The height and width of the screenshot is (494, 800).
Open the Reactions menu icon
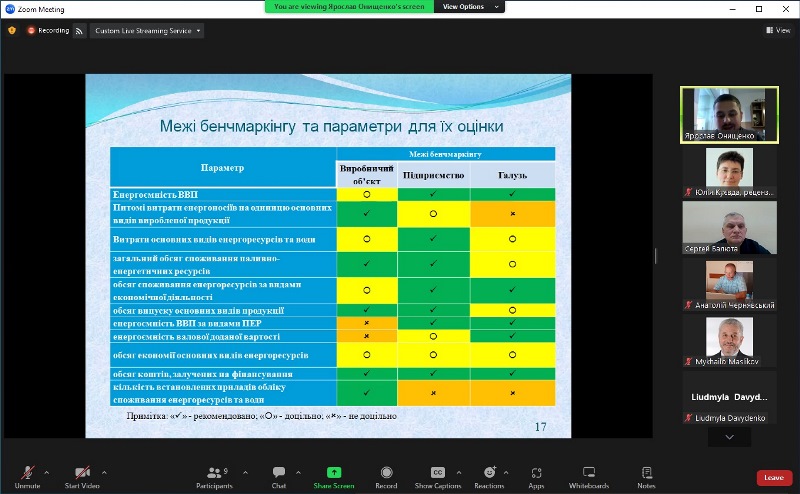pyautogui.click(x=489, y=473)
